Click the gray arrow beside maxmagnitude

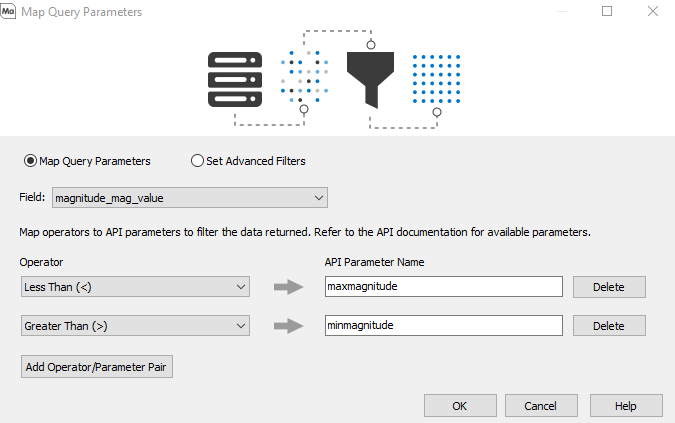[288, 287]
